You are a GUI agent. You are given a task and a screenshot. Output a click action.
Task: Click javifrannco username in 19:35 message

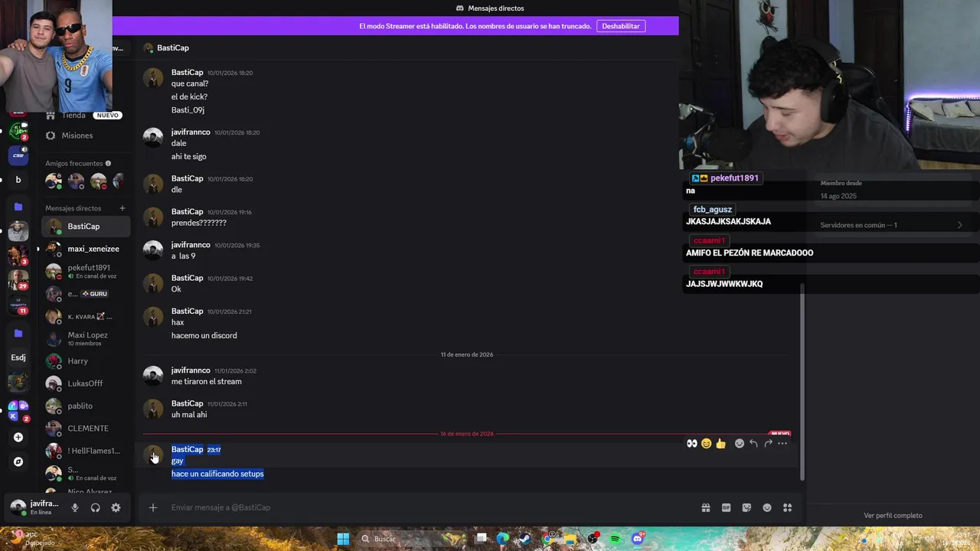(x=191, y=245)
